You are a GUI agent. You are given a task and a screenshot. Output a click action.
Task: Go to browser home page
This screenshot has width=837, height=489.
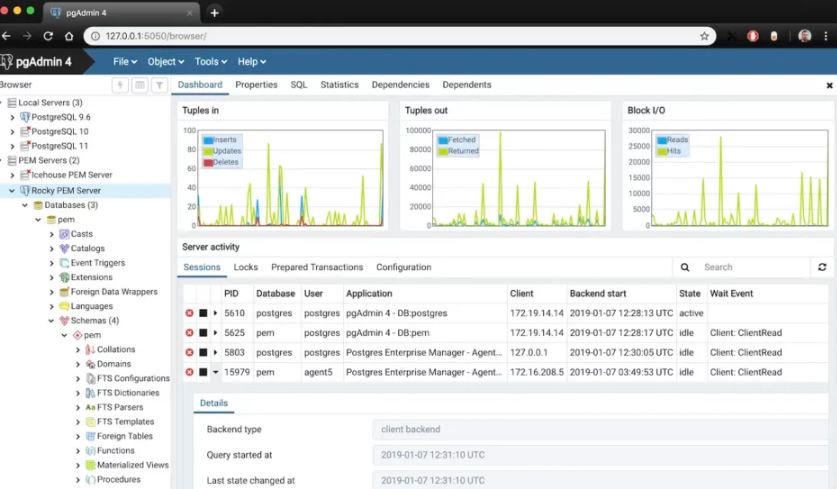point(69,36)
